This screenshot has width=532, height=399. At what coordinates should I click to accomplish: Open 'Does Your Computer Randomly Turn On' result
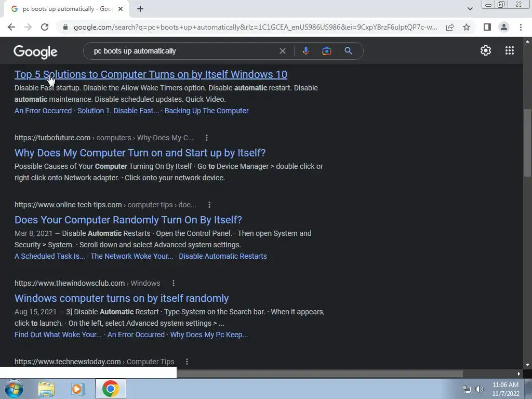pos(128,220)
